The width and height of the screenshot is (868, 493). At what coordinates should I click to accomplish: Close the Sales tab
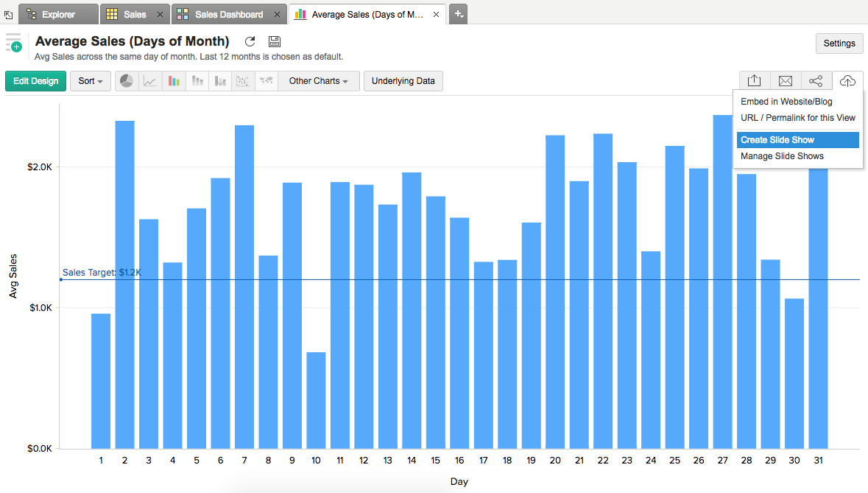point(160,14)
